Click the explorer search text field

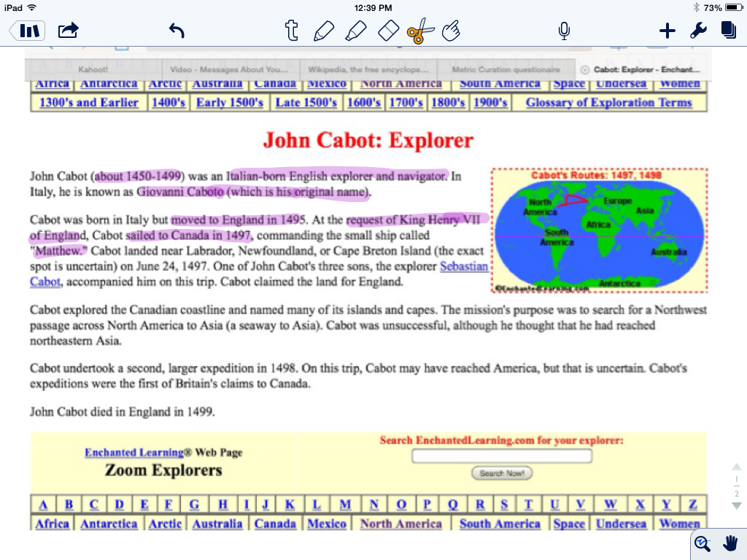pos(501,456)
